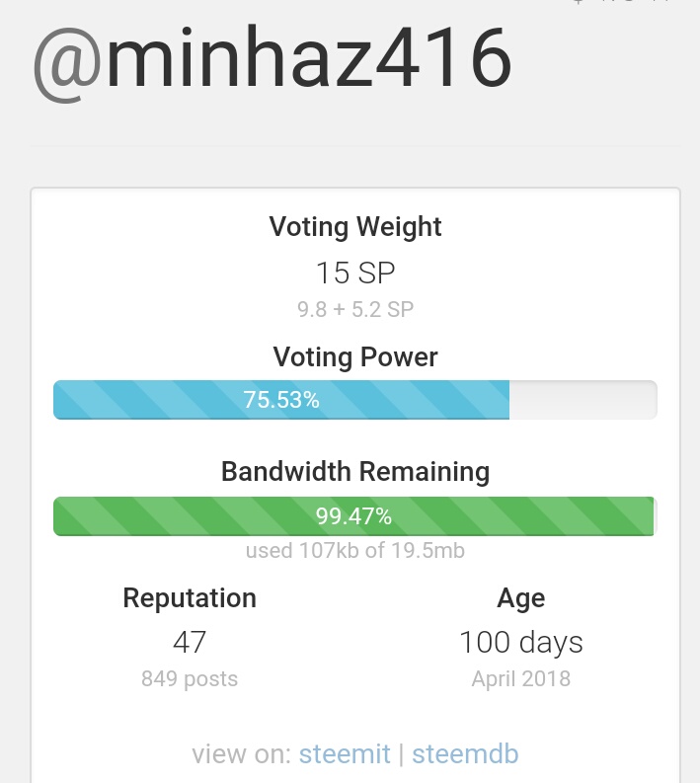This screenshot has width=700, height=783.
Task: Select the Voting Weight label
Action: pyautogui.click(x=355, y=227)
